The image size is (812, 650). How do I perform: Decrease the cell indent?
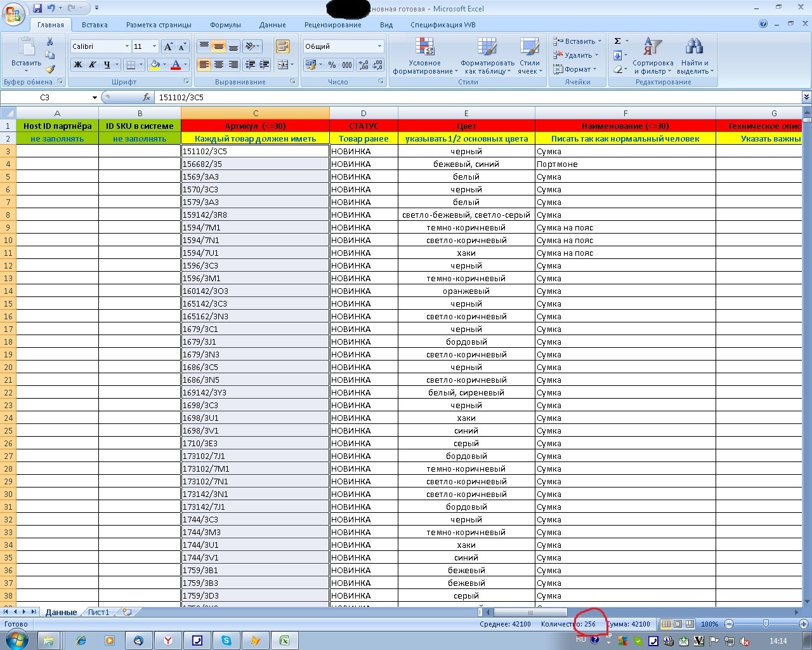250,64
